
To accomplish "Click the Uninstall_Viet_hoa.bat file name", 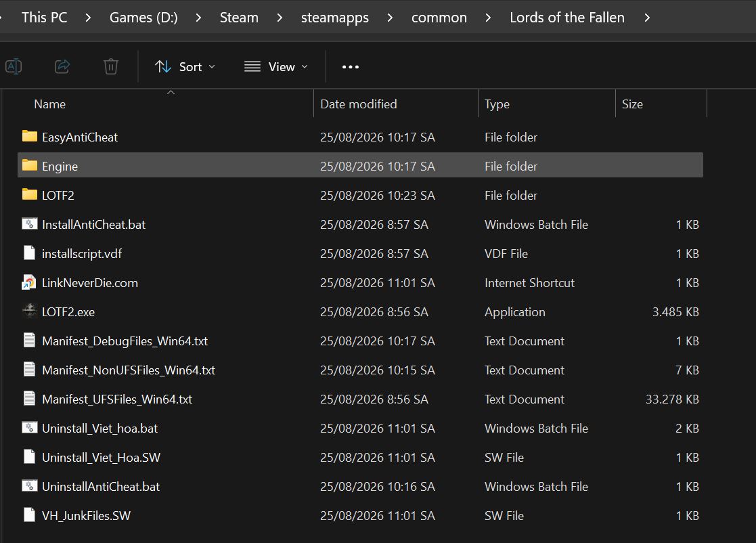I will (x=99, y=428).
